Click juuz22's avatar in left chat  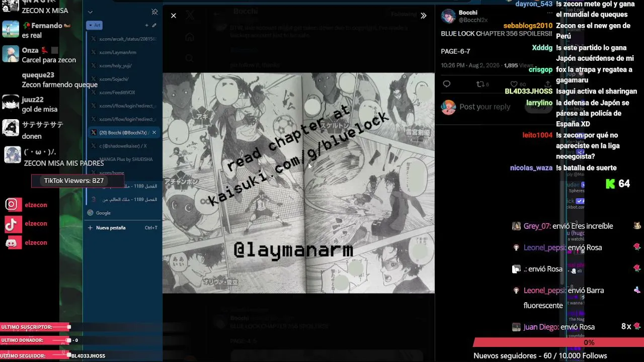point(11,103)
